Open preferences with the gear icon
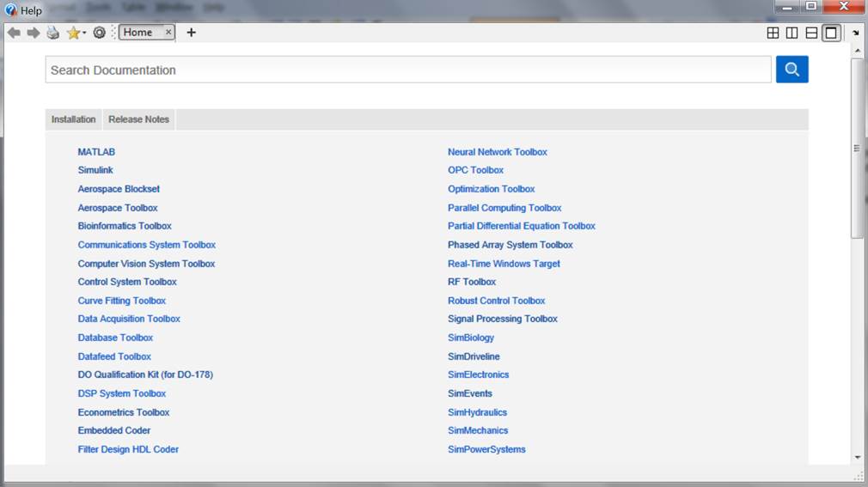868x487 pixels. 99,33
